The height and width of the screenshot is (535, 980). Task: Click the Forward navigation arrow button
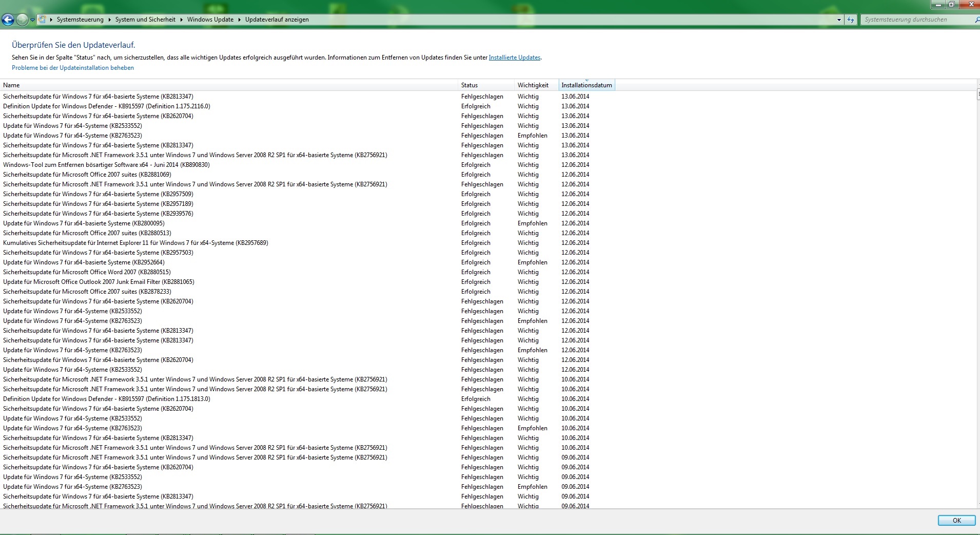pos(22,20)
